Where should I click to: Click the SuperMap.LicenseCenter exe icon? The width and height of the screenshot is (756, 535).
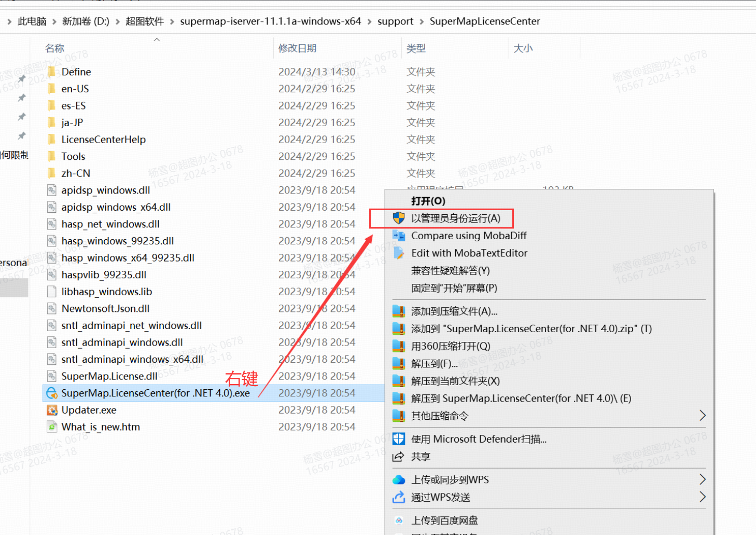click(52, 393)
